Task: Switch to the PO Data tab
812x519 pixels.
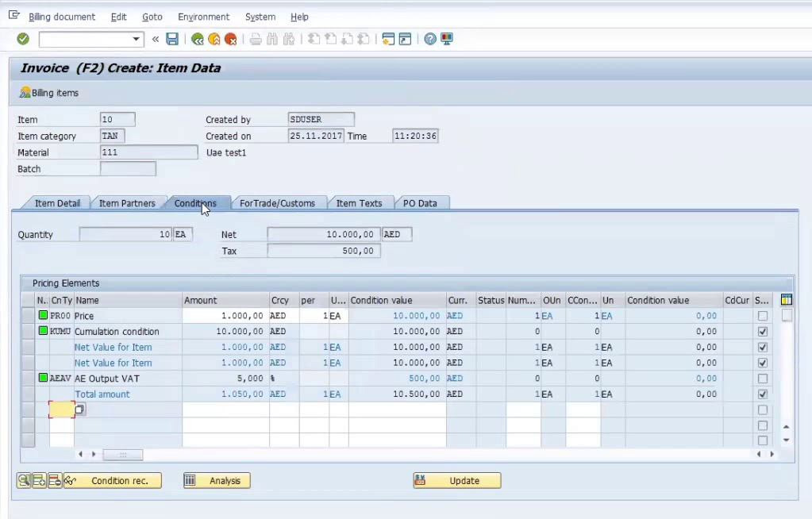Action: [x=420, y=203]
